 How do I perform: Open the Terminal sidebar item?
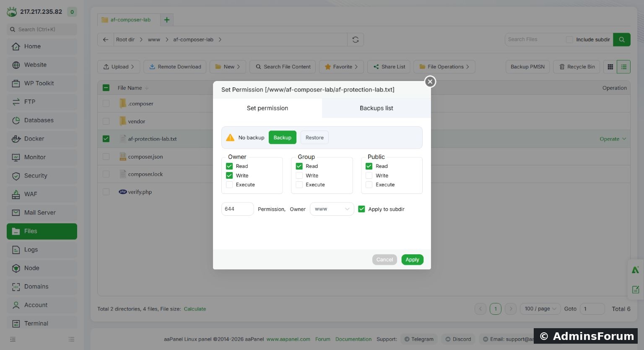pyautogui.click(x=42, y=323)
